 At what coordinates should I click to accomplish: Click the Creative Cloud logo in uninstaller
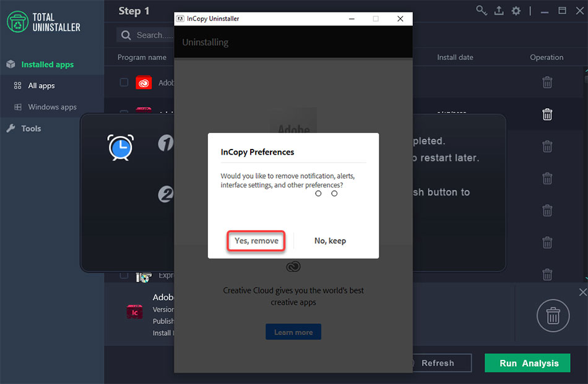[x=293, y=267]
